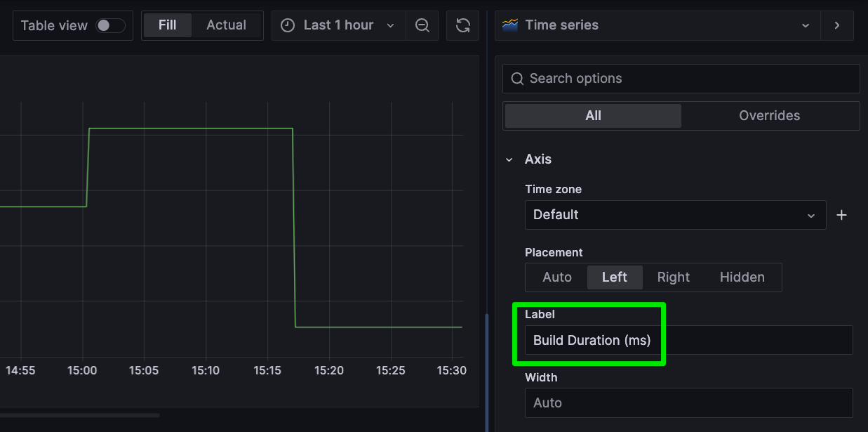Screen dimensions: 868x432
Task: Add another time zone with plus icon
Action: pos(842,215)
